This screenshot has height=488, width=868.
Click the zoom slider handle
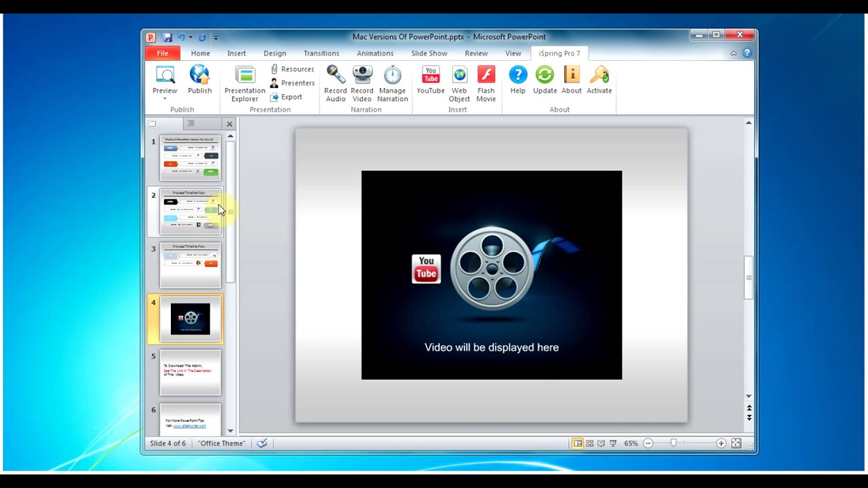tap(673, 443)
